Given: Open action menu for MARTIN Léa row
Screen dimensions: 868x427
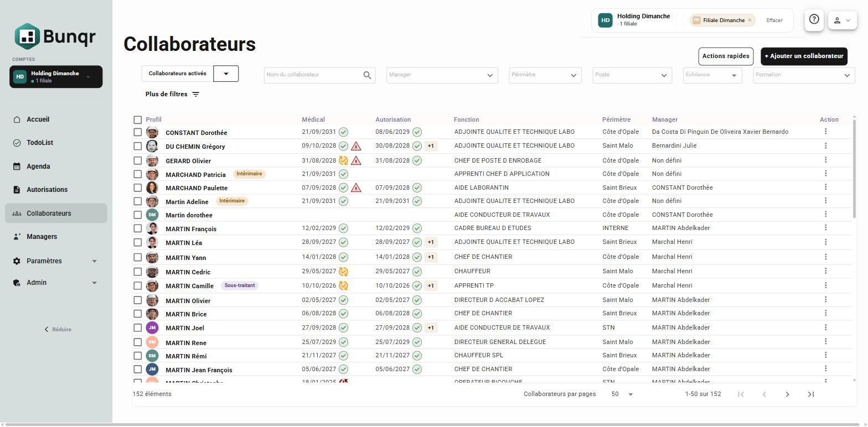Looking at the screenshot, I should [825, 242].
